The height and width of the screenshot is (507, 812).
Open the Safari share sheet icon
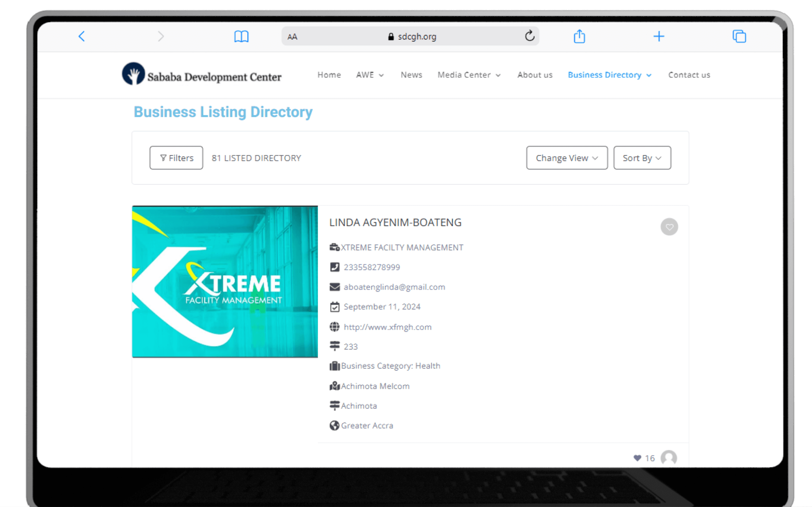(x=579, y=36)
